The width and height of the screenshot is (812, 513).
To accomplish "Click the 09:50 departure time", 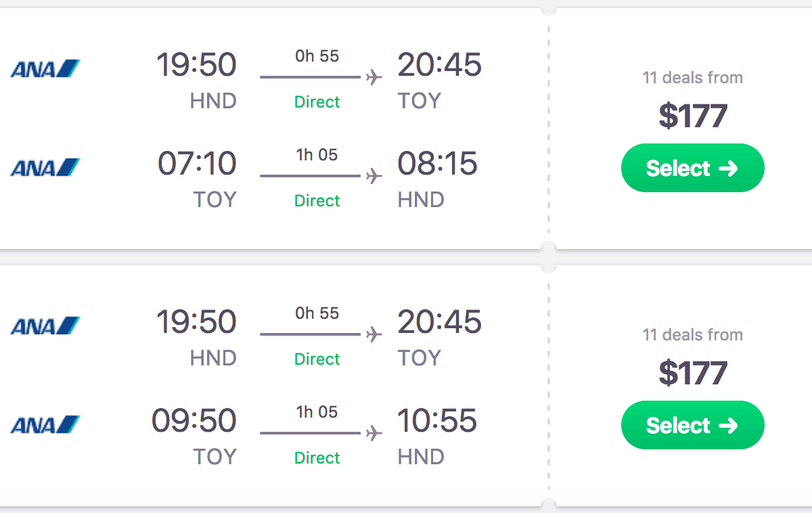I will 194,421.
